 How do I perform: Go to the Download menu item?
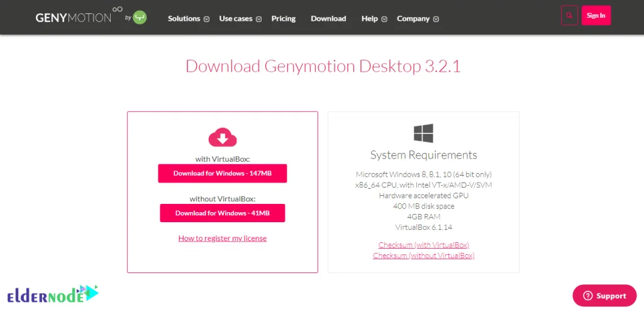pyautogui.click(x=328, y=18)
